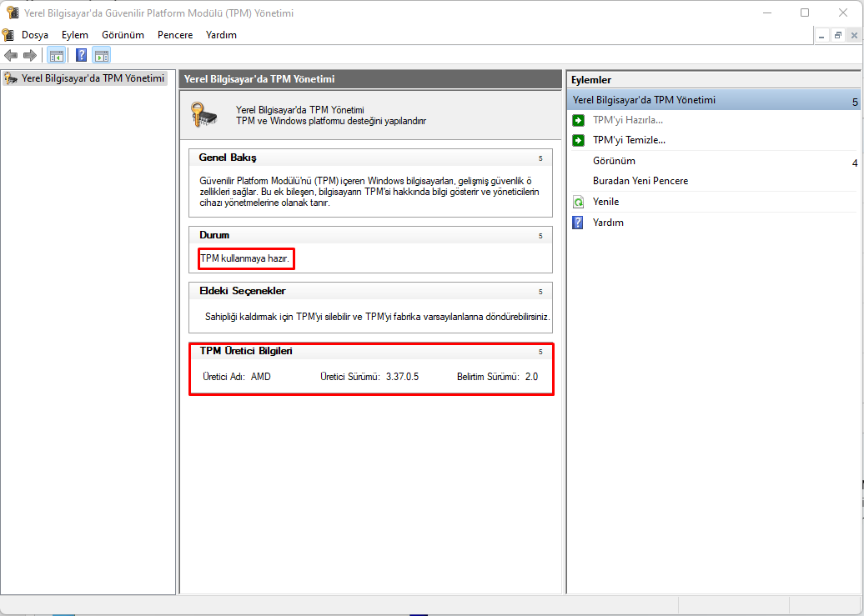Click TPM'yi Temizle... action
The image size is (864, 616).
[630, 140]
